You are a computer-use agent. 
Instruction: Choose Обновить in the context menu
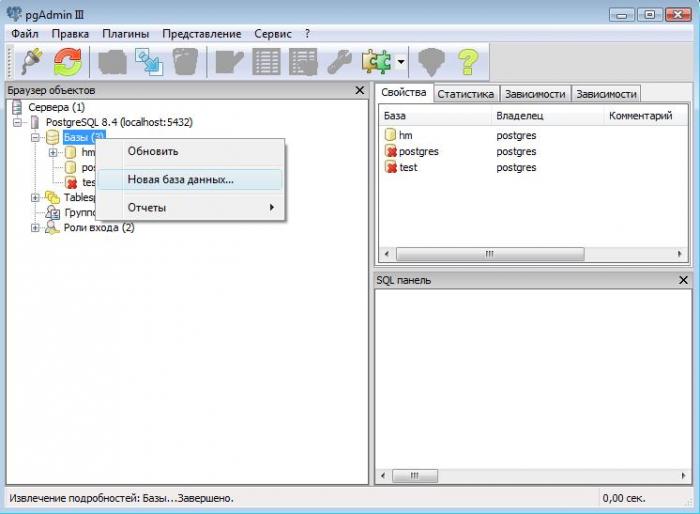190,151
